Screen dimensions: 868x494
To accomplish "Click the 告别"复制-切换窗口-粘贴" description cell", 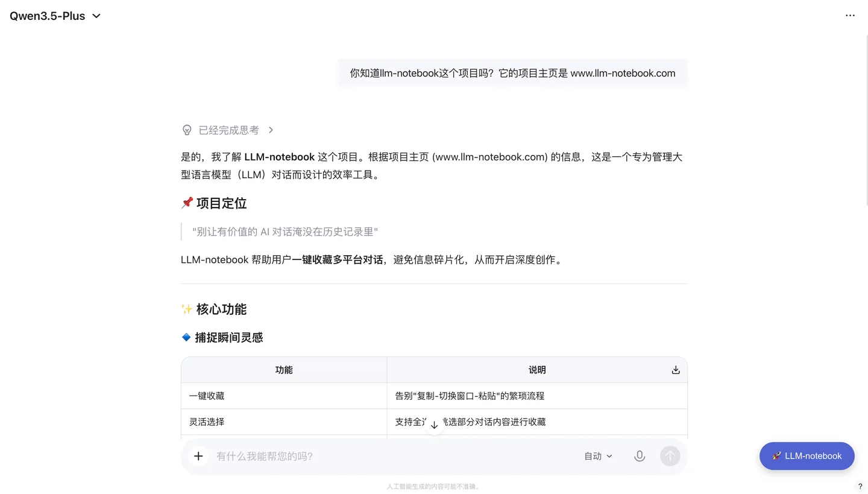I will pyautogui.click(x=537, y=396).
